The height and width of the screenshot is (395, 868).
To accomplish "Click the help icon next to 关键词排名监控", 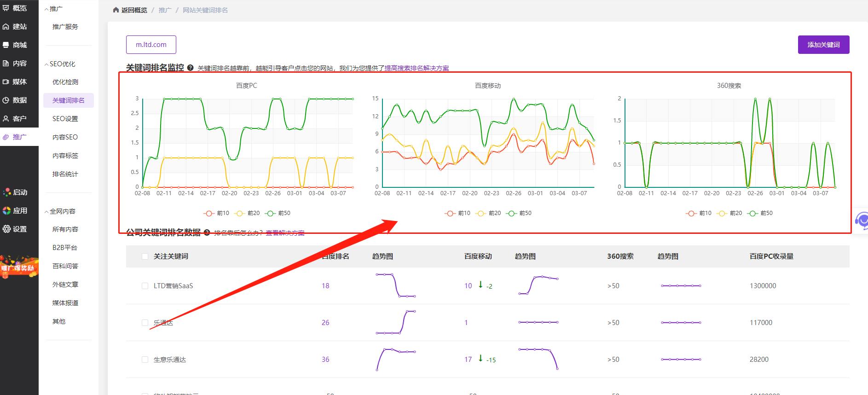I will click(x=190, y=68).
